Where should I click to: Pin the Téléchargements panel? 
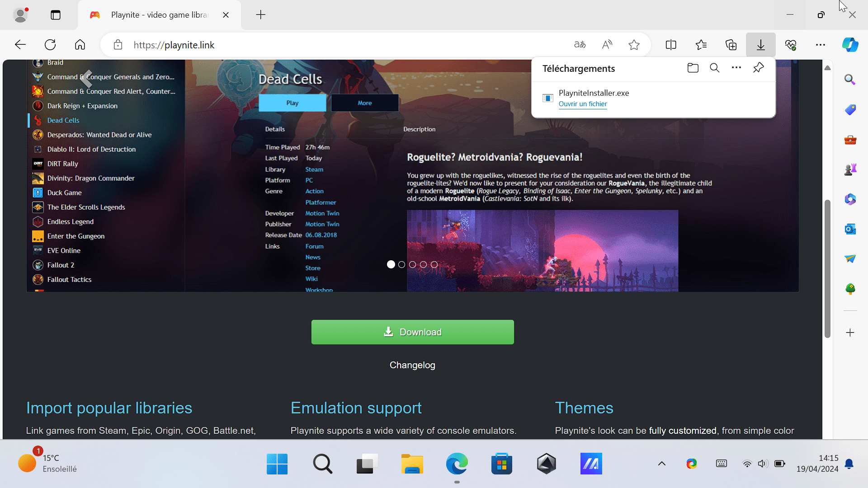tap(759, 68)
